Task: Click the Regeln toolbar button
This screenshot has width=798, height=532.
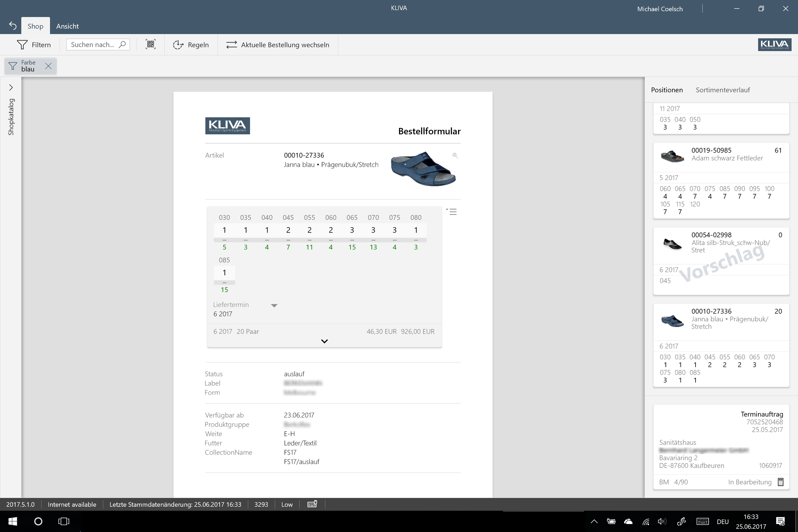Action: (x=191, y=44)
